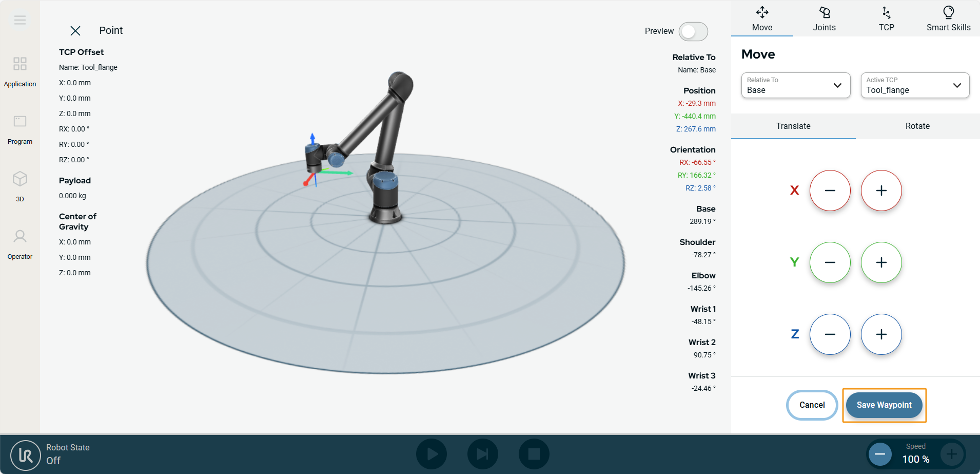Click the 'Z: 267.6 mm' position value
Viewport: 980px width, 474px height.
click(696, 129)
